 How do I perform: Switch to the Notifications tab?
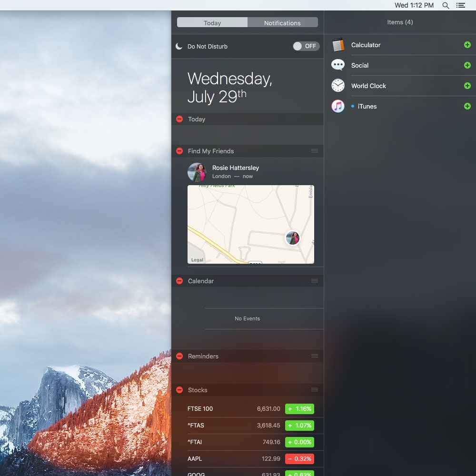[282, 23]
